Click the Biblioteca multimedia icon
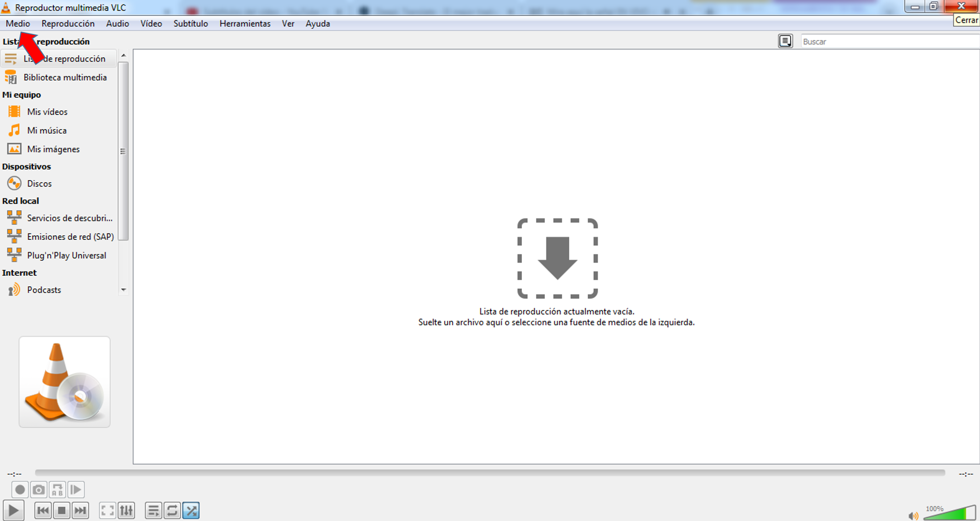 coord(11,77)
